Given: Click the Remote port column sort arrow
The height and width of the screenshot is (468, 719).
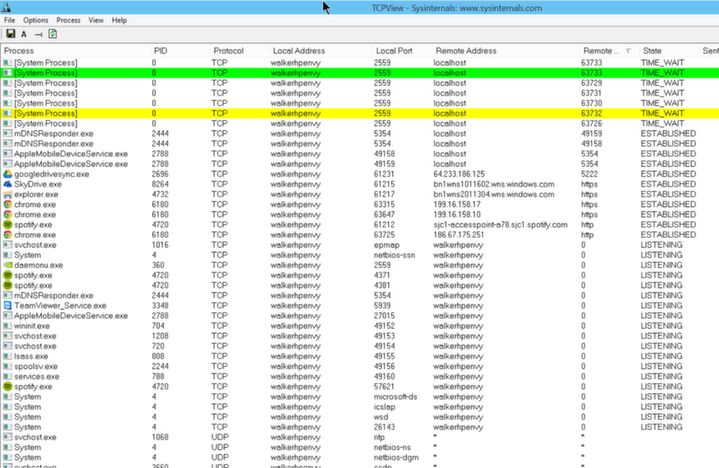Looking at the screenshot, I should 628,50.
